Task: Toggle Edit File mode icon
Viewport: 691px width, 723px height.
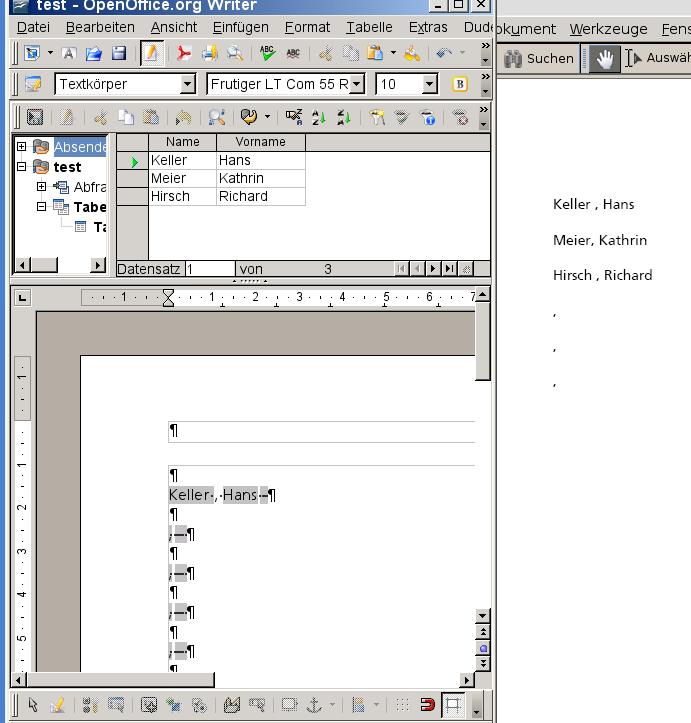Action: (151, 54)
